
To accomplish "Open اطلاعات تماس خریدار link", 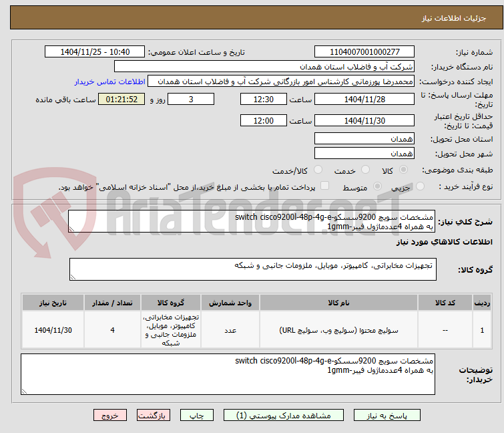I will [110, 82].
